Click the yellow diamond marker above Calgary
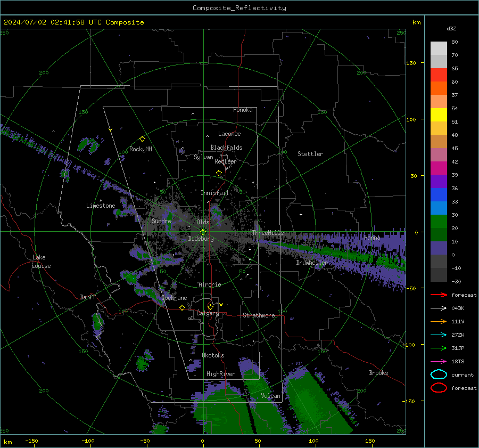 click(x=210, y=307)
